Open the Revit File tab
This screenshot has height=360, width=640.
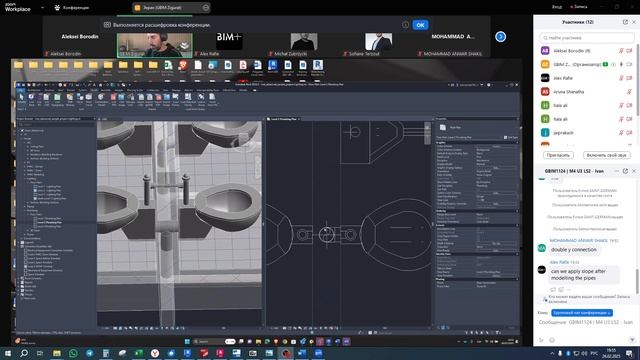click(20, 90)
